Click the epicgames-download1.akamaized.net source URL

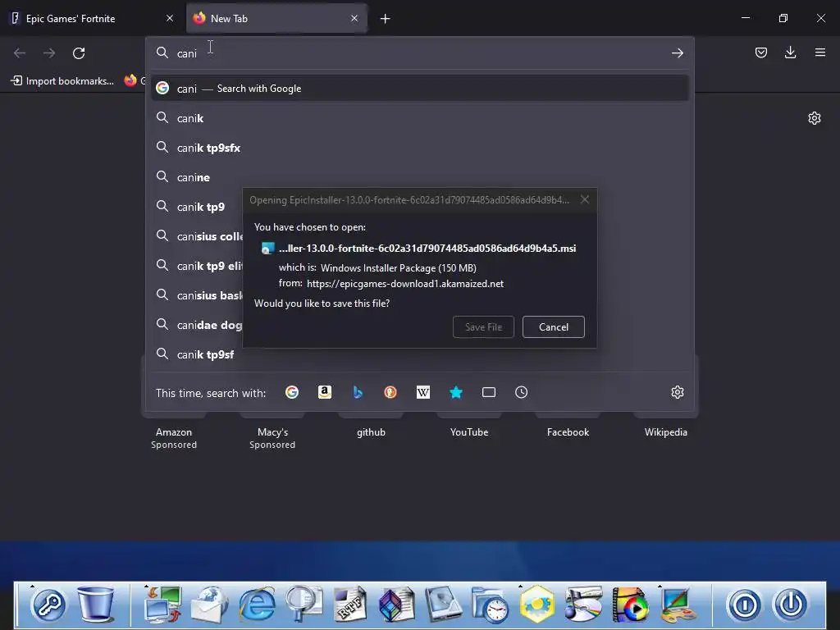[405, 284]
